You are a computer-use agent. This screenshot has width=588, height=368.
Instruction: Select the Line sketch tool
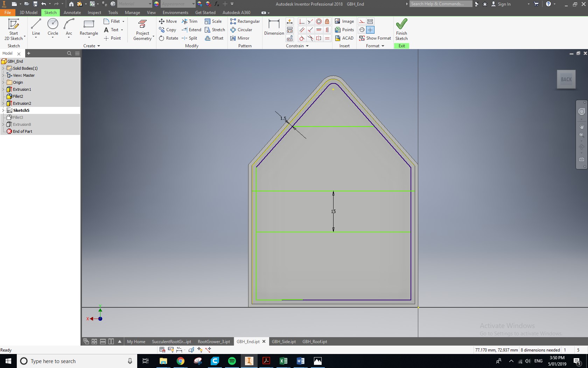point(36,28)
